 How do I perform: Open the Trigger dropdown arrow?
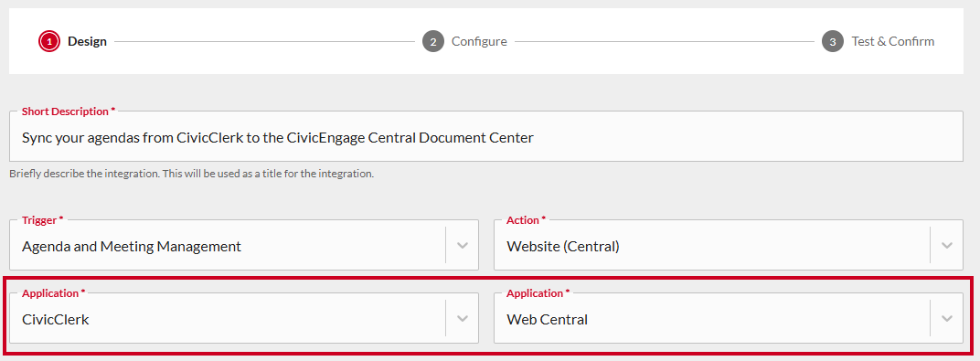pos(463,246)
